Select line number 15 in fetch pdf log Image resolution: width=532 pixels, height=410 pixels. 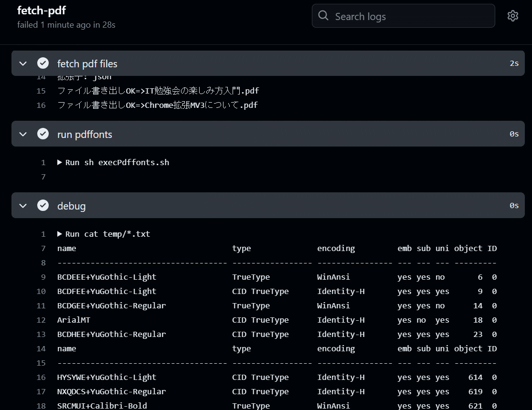pos(41,91)
